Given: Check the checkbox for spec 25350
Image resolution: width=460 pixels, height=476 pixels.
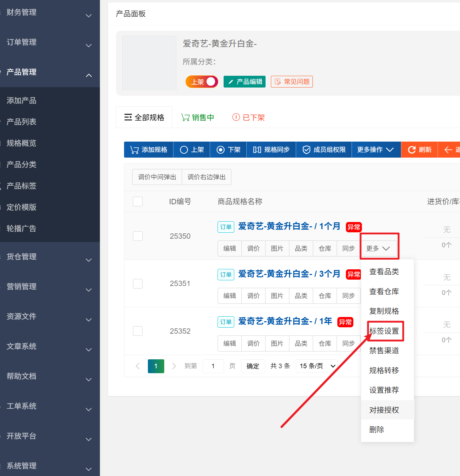Looking at the screenshot, I should (x=138, y=236).
